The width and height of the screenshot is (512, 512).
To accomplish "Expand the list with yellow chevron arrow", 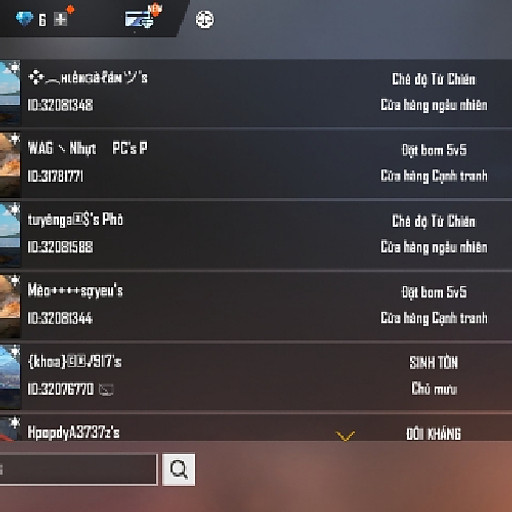I will (x=345, y=436).
